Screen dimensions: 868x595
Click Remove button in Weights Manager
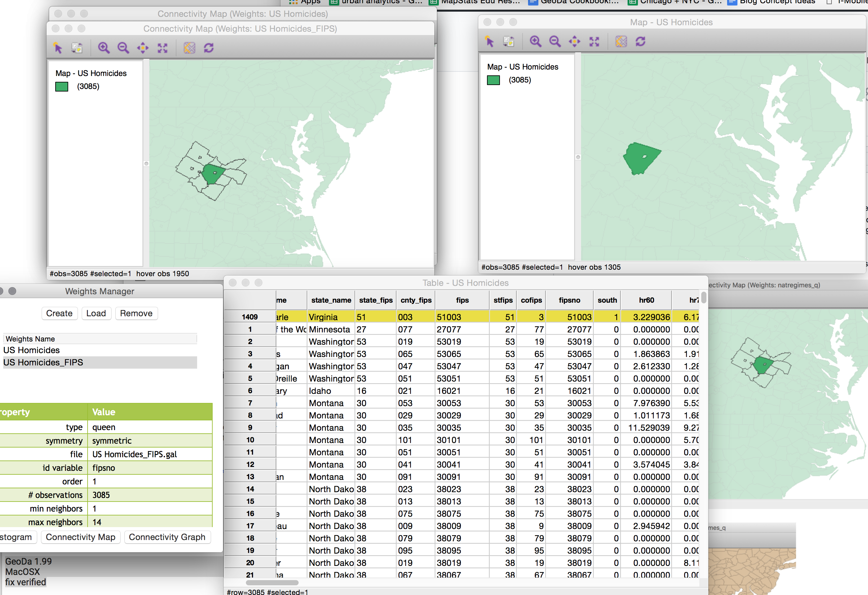pos(136,313)
